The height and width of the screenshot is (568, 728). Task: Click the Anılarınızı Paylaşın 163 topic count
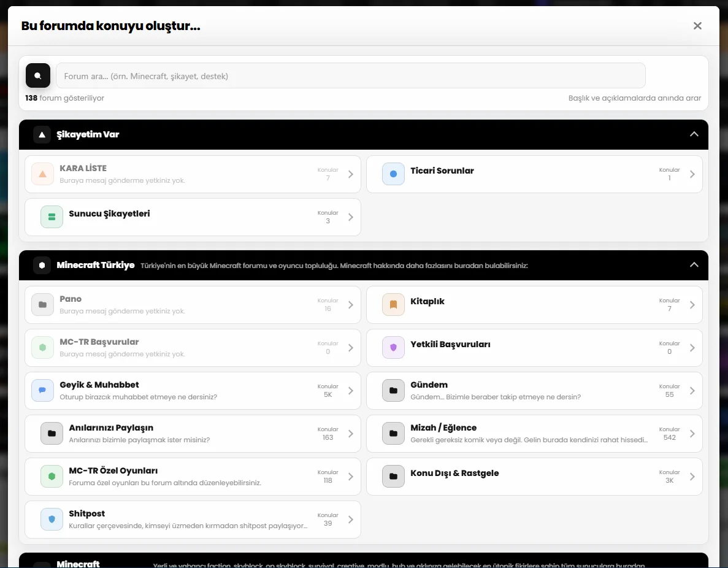point(328,437)
